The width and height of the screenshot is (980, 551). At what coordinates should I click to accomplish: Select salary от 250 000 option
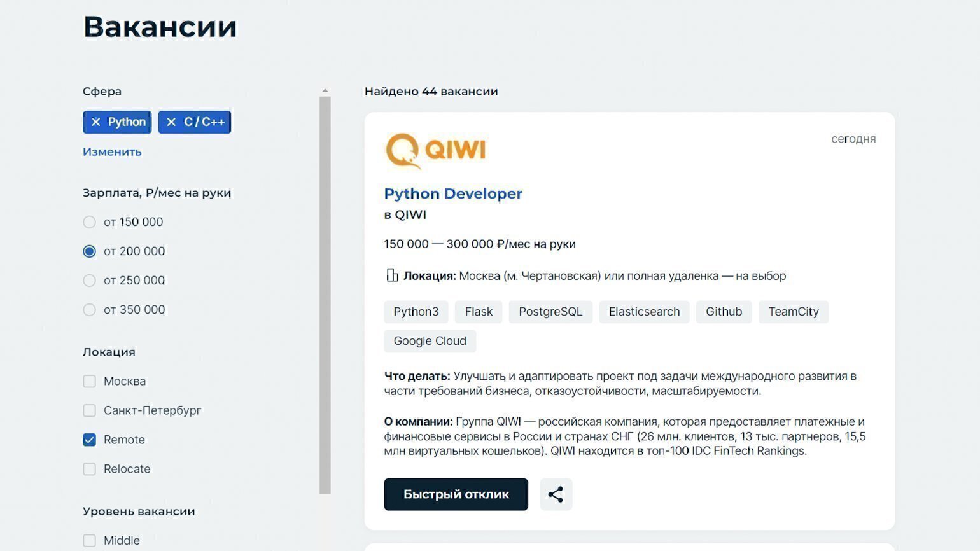pos(90,281)
